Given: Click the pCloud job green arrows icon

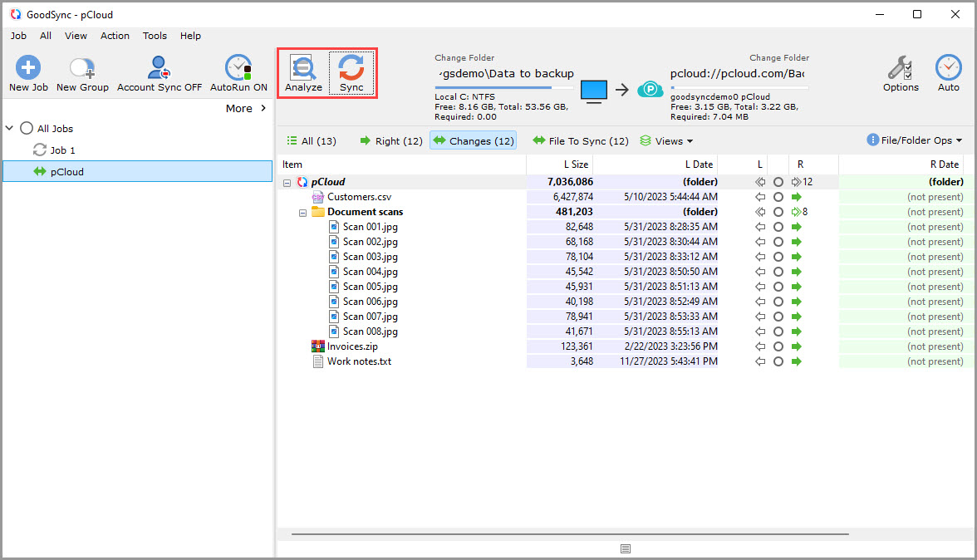Looking at the screenshot, I should (40, 171).
